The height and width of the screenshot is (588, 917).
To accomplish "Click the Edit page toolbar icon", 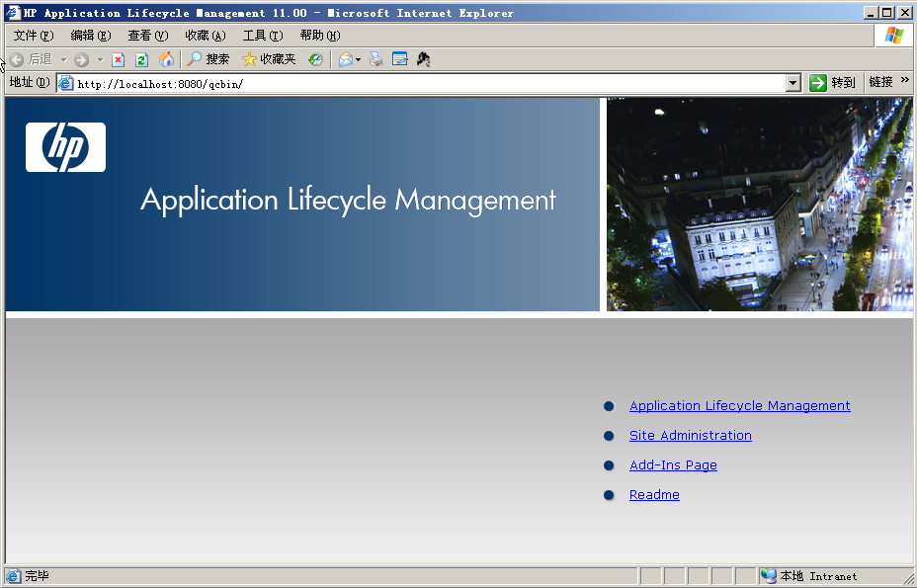I will coord(400,59).
